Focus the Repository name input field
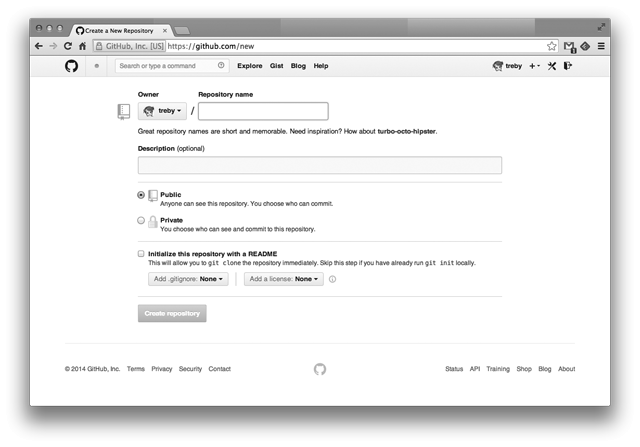Image resolution: width=640 pixels, height=447 pixels. pyautogui.click(x=263, y=111)
